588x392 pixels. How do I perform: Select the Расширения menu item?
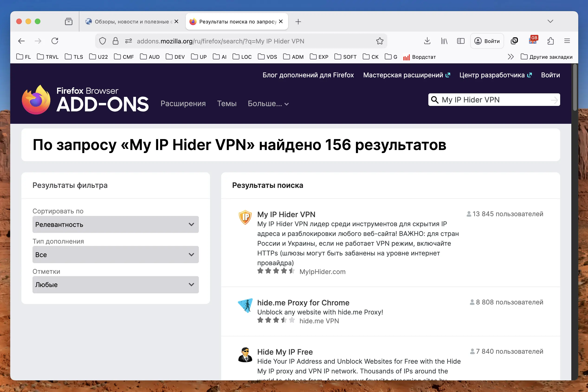click(x=183, y=104)
